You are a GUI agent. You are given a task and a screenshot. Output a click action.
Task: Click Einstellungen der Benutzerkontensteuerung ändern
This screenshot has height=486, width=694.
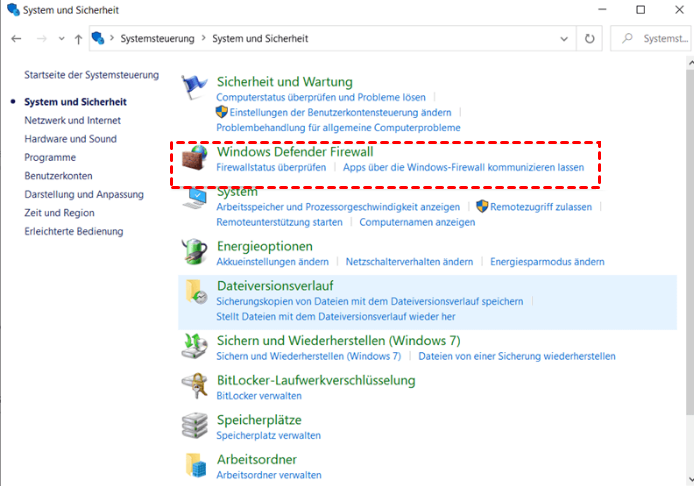(x=340, y=112)
